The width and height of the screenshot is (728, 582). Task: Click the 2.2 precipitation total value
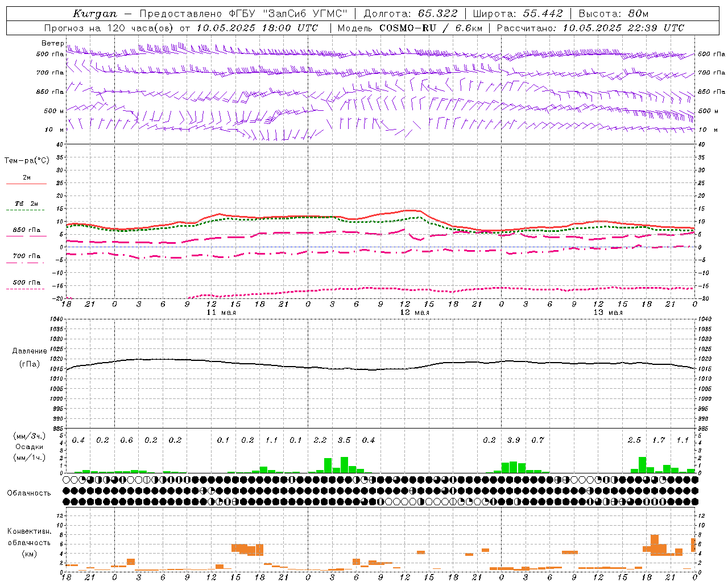320,440
